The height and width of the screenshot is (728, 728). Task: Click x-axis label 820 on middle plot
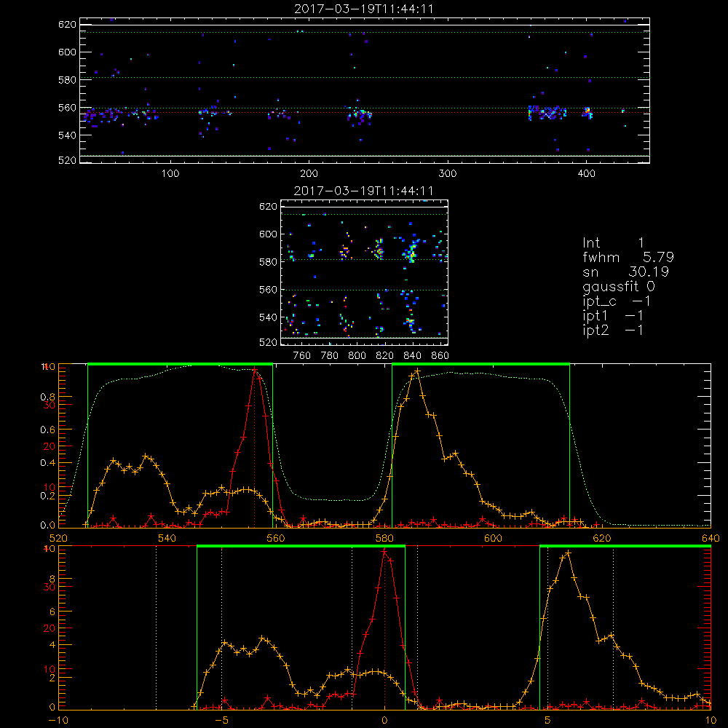point(385,356)
